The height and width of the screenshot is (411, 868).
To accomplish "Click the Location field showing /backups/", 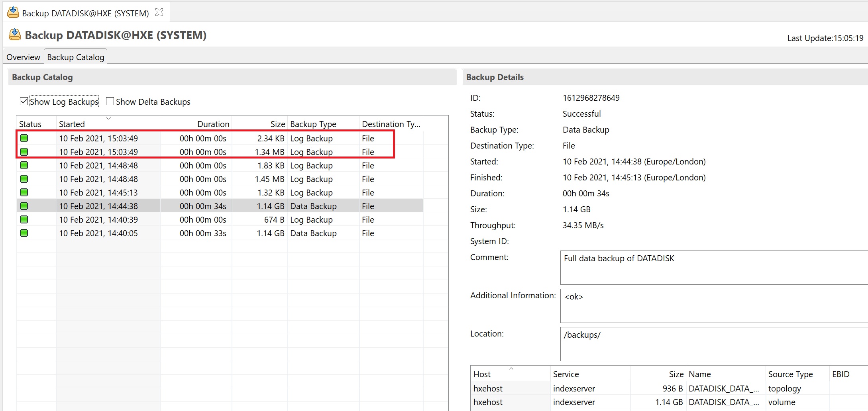I will pos(714,344).
